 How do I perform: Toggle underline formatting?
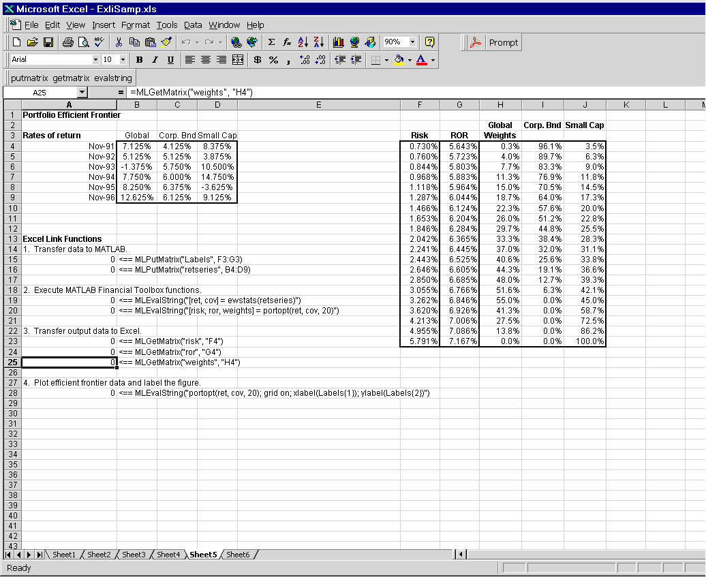pyautogui.click(x=170, y=60)
